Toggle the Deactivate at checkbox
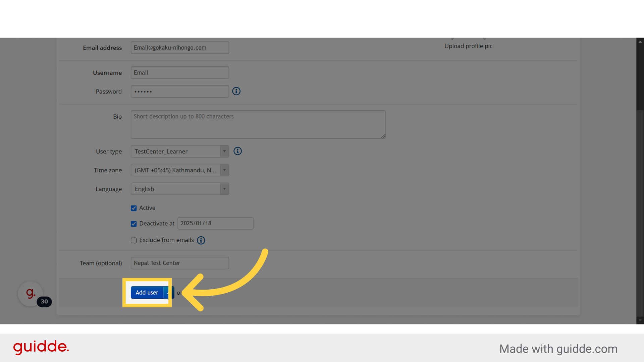 (134, 224)
